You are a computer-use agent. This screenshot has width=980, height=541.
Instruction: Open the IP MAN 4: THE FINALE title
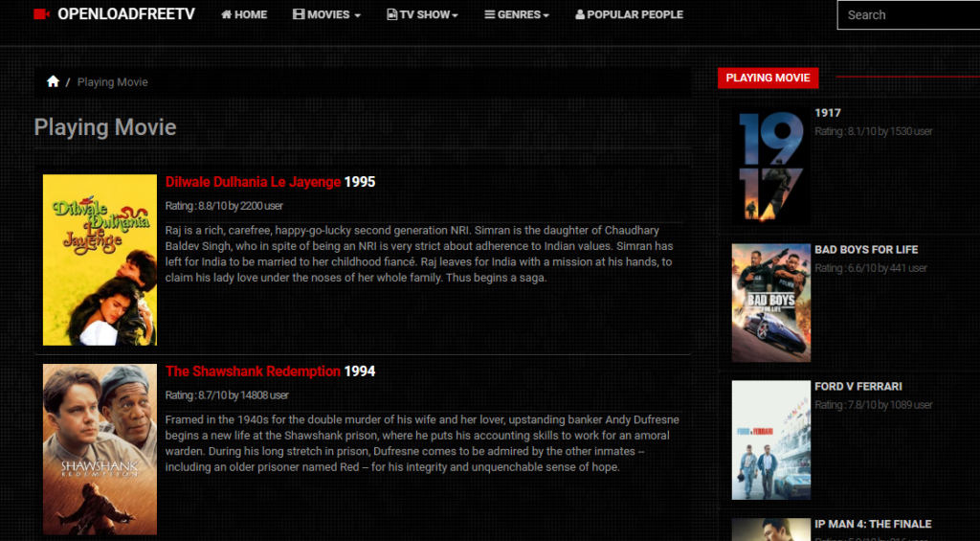point(873,524)
